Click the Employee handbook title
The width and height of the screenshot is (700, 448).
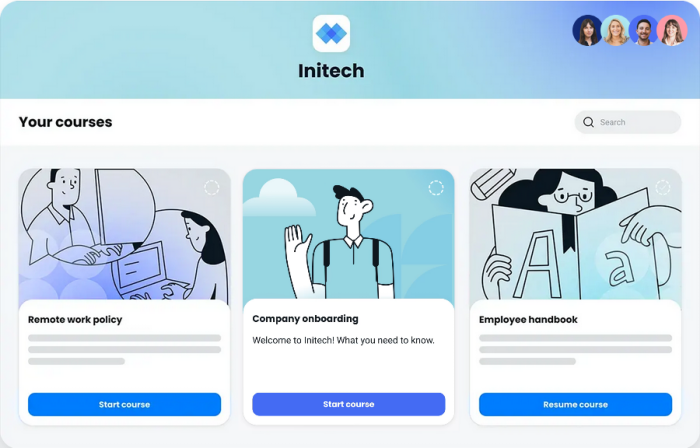[x=528, y=319]
